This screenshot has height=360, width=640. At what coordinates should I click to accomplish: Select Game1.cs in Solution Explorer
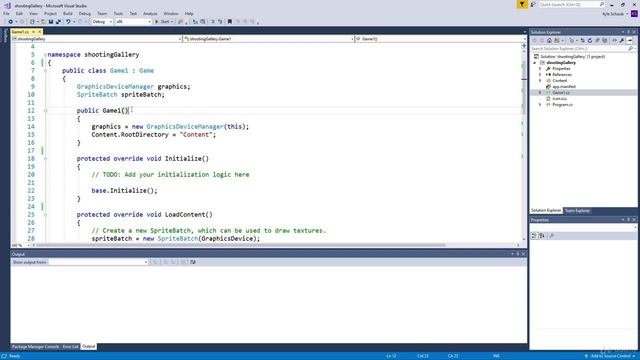[561, 93]
